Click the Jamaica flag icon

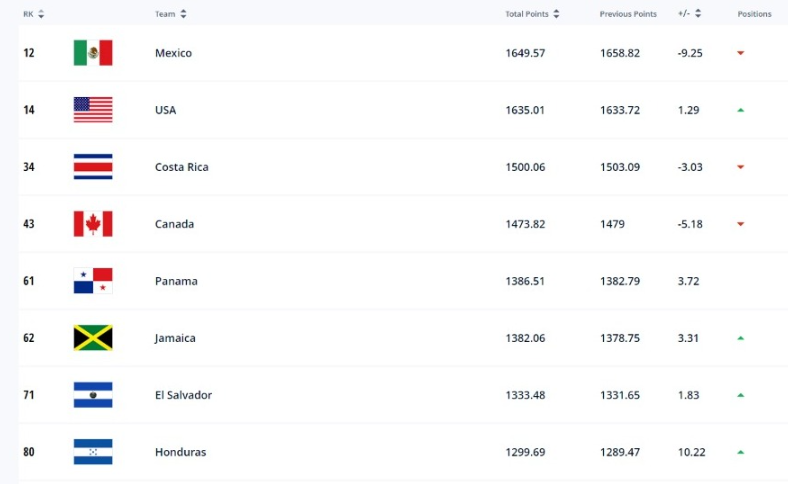[93, 338]
